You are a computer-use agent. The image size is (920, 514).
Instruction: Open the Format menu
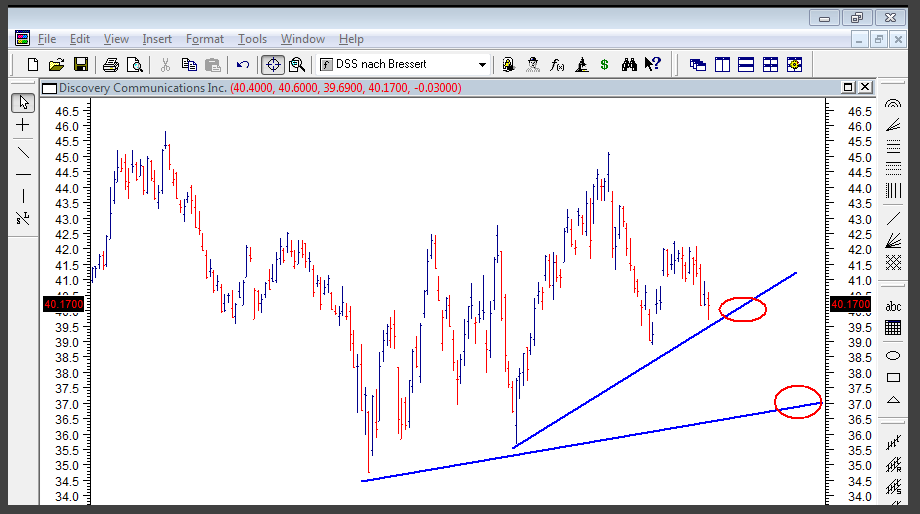click(205, 39)
